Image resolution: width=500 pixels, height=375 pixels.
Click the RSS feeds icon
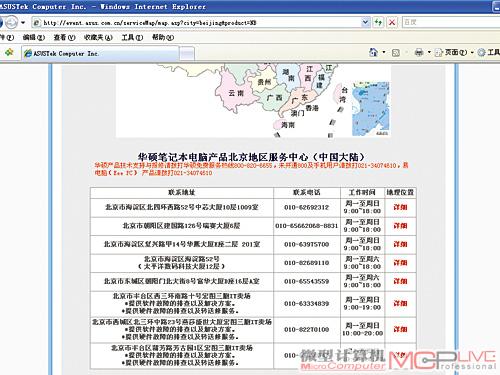[x=396, y=53]
